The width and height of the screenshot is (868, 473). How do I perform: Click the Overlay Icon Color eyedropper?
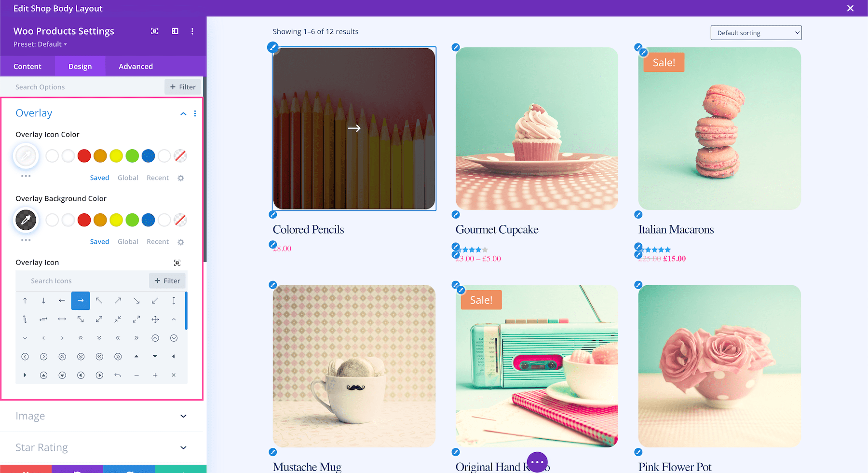26,156
